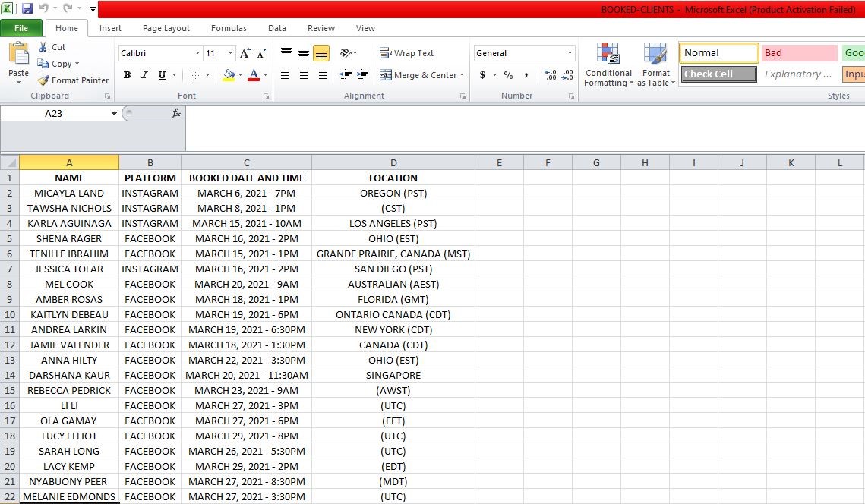Apply Comma Style
Viewport: 865px width, 504px height.
point(526,75)
